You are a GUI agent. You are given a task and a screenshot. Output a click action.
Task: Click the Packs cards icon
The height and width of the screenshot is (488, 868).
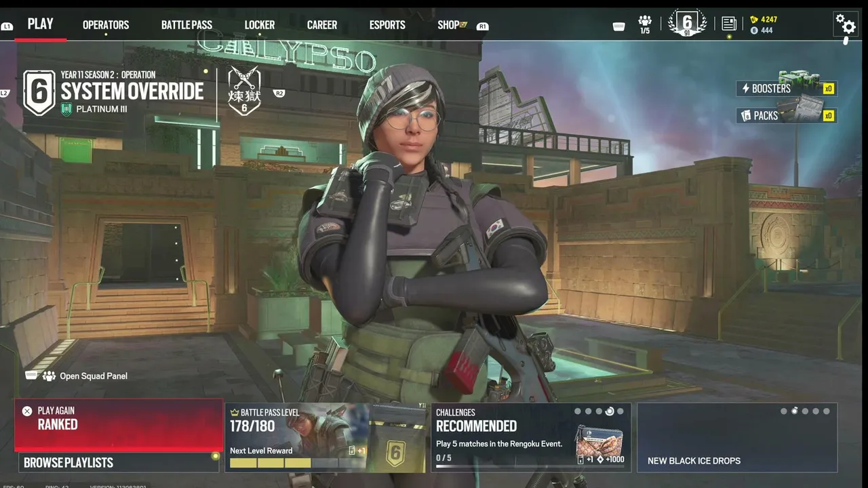(x=746, y=116)
